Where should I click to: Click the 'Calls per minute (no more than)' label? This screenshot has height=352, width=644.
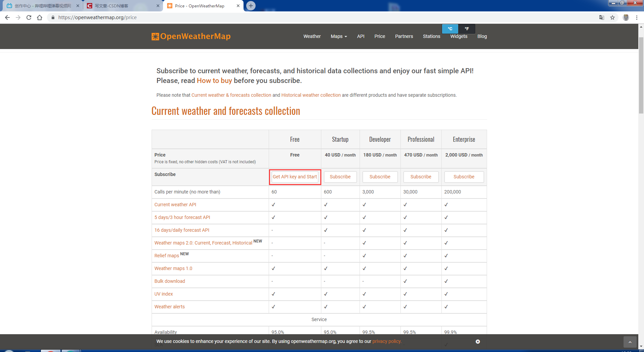click(x=187, y=192)
